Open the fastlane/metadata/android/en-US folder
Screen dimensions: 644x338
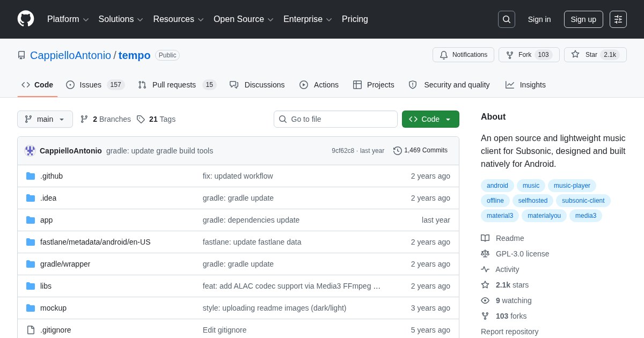click(96, 242)
